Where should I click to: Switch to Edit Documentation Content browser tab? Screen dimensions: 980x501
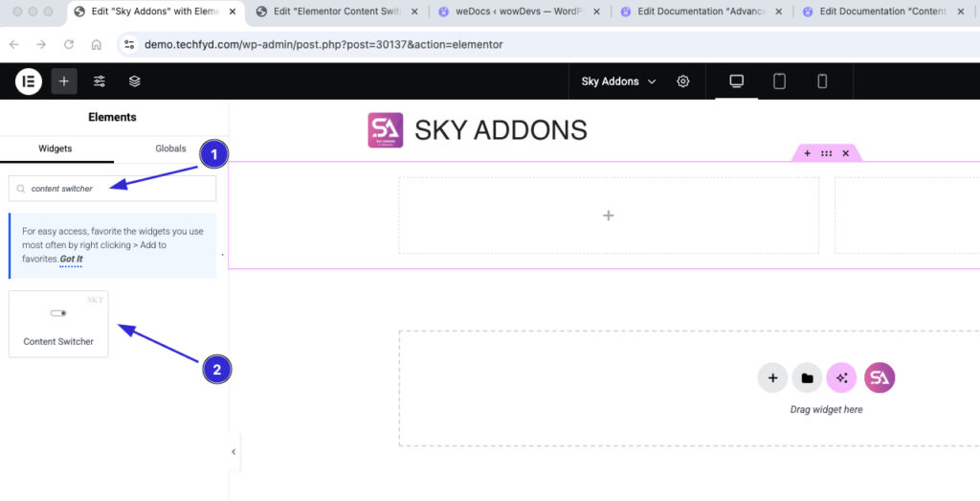(883, 11)
